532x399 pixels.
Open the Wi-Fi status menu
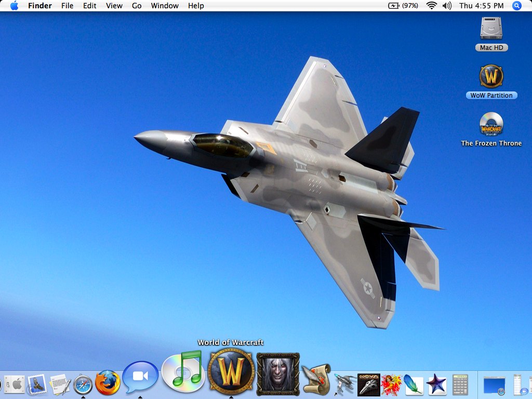pos(431,6)
